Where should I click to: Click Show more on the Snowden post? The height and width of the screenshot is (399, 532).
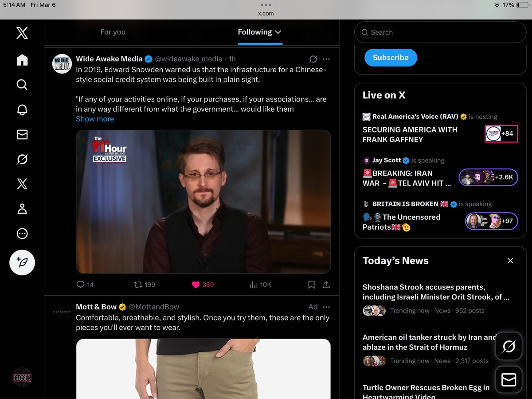(x=94, y=119)
